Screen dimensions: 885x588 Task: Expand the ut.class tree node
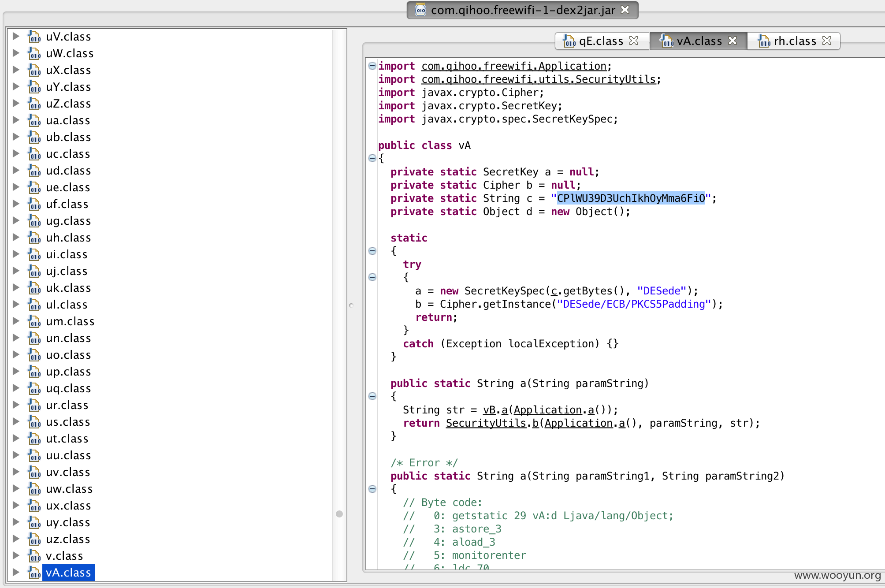[x=16, y=438]
